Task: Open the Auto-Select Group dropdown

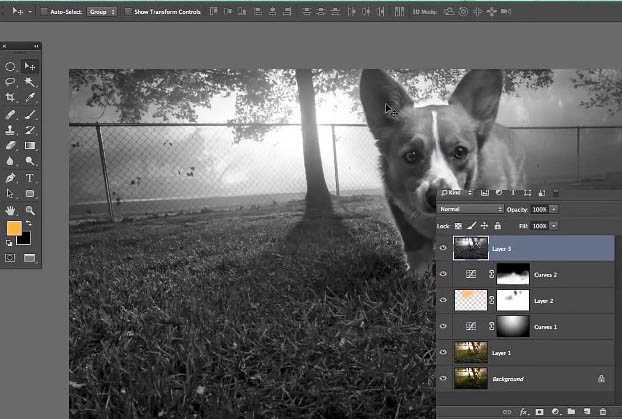Action: click(x=103, y=12)
